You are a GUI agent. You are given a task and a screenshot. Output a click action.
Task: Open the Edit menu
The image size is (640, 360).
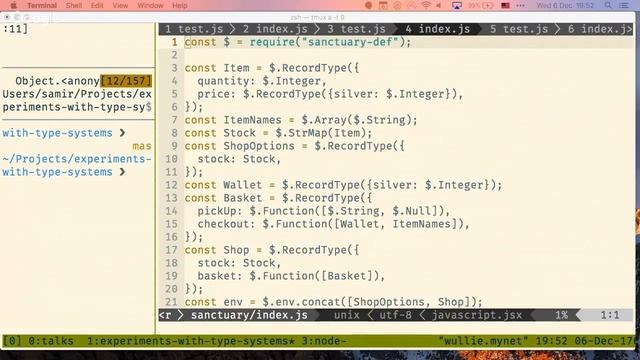point(97,6)
